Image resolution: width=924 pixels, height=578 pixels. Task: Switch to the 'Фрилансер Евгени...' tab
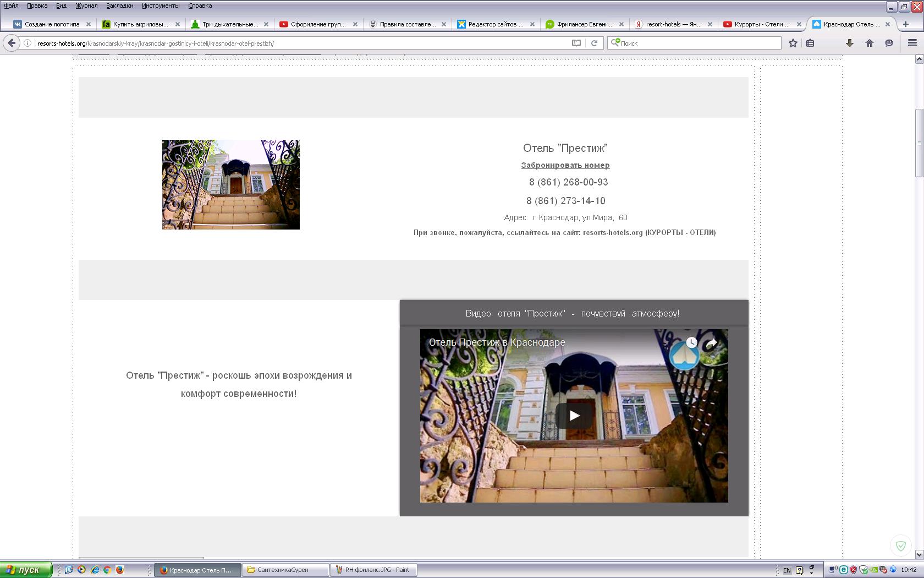(585, 24)
